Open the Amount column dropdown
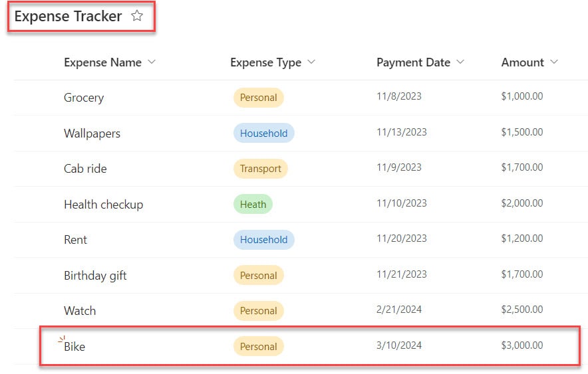The image size is (588, 374). click(x=554, y=62)
